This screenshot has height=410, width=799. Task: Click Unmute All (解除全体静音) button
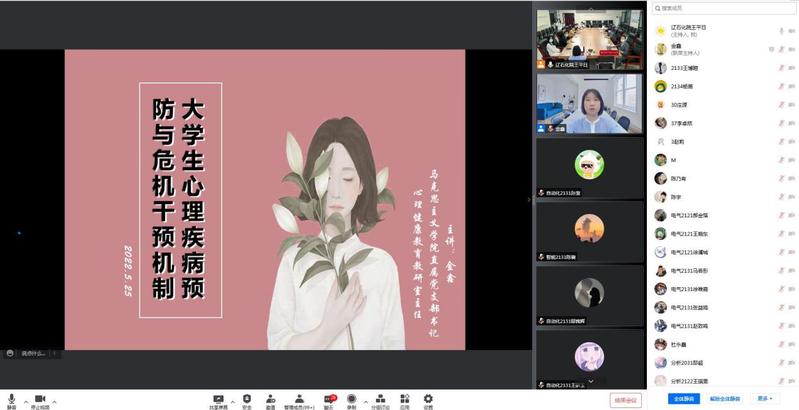[725, 398]
